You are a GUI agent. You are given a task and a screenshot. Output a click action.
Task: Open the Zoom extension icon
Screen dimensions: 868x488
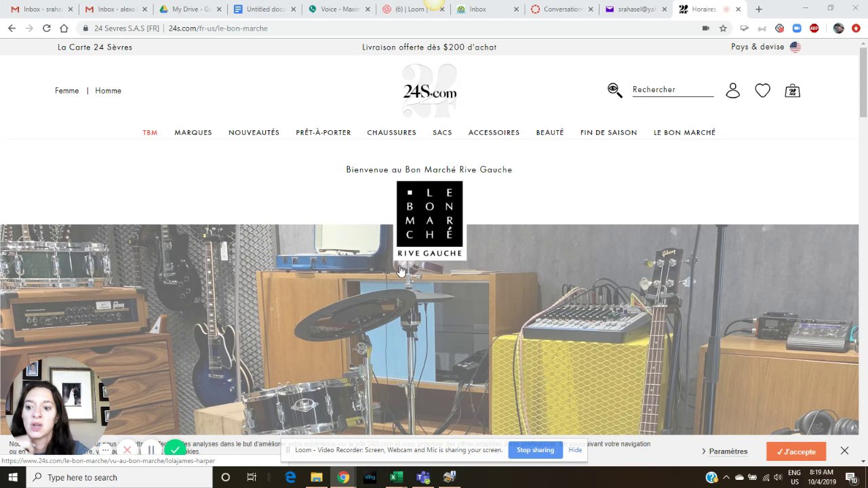[797, 28]
